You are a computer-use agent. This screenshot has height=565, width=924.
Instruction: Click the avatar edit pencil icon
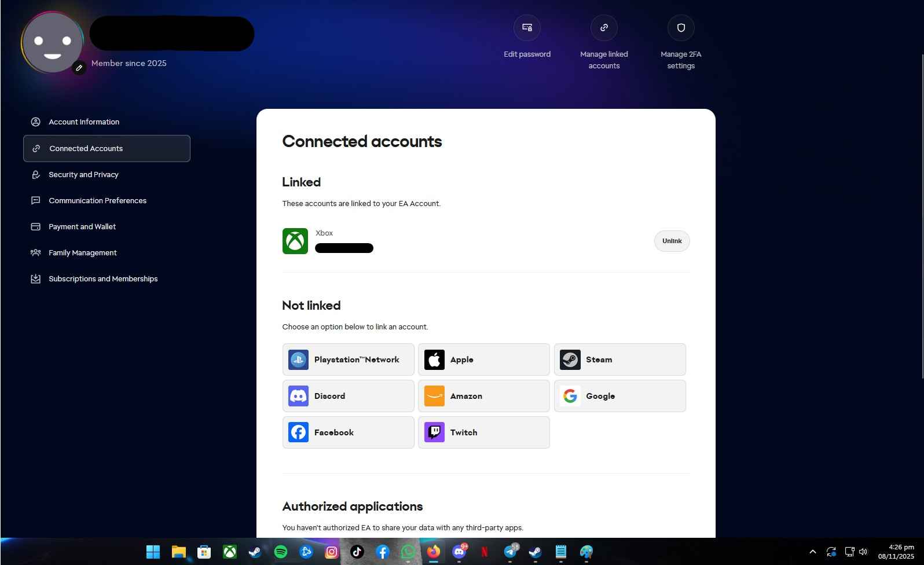tap(79, 68)
